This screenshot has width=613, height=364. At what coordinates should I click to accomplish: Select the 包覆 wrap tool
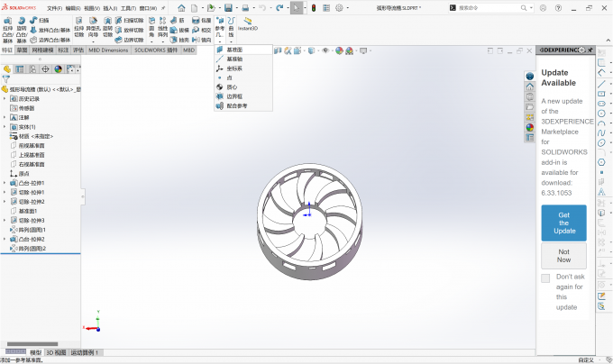pyautogui.click(x=202, y=21)
